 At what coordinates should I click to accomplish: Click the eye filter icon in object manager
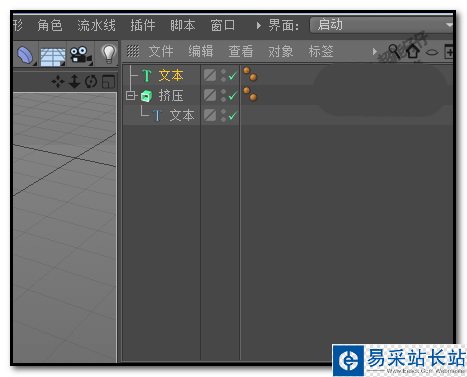pyautogui.click(x=432, y=52)
